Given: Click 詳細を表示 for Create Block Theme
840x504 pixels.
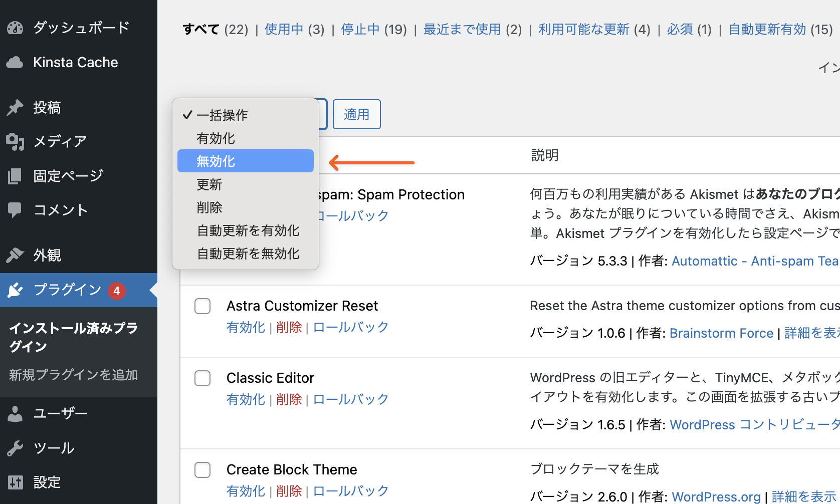Looking at the screenshot, I should click(804, 497).
